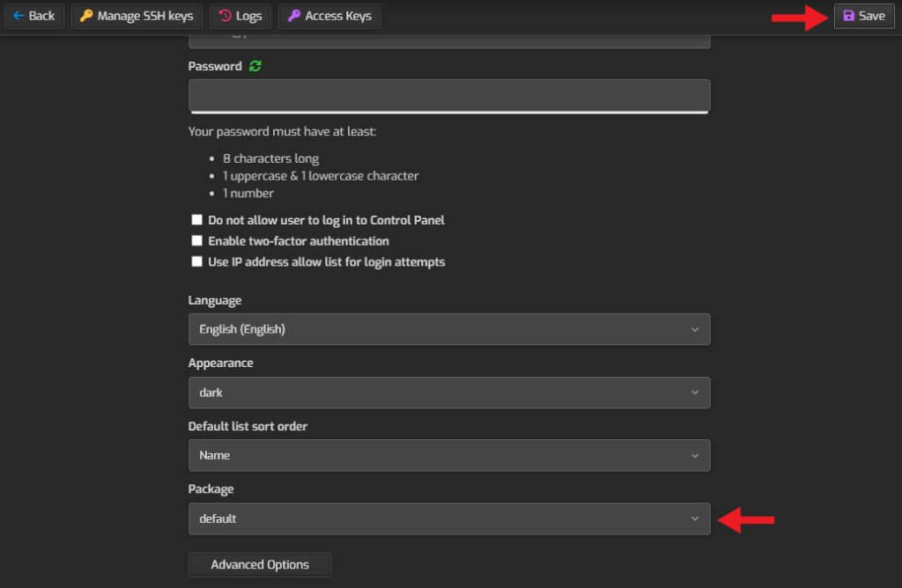
Task: Open the Default list sort order dropdown
Action: click(449, 455)
